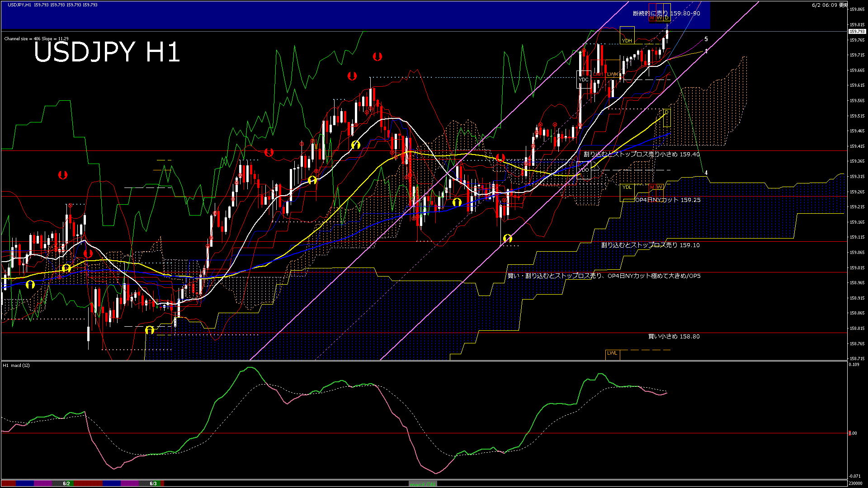Screen dimensions: 868x488
Task: Select the 6/2 date marker on timeline
Action: [66, 483]
